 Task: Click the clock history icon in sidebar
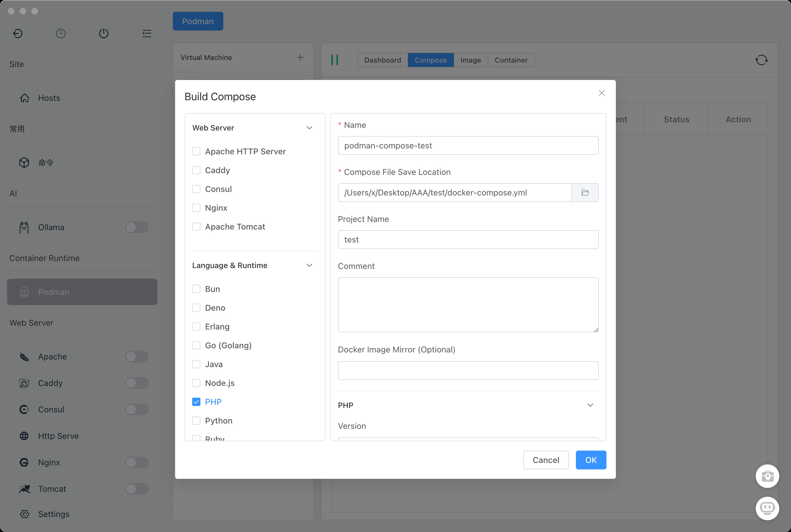tap(61, 33)
